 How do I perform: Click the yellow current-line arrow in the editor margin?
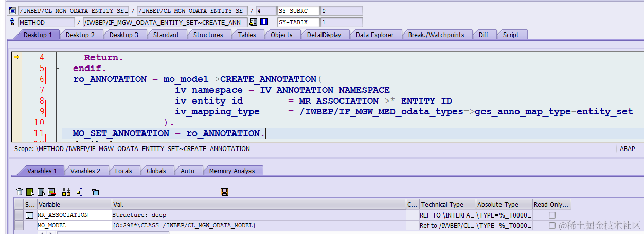[x=16, y=57]
